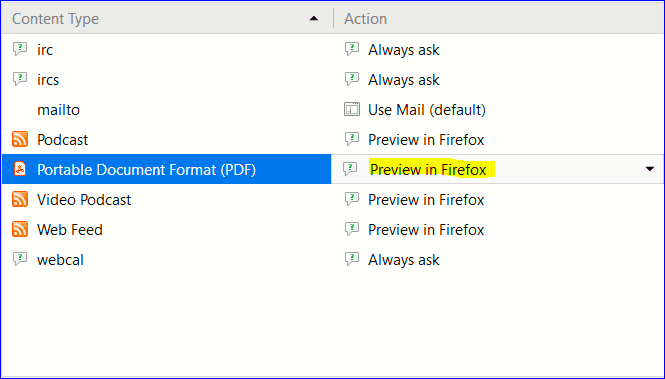Click the webcal chat bubble icon
This screenshot has width=665, height=379.
click(x=20, y=259)
